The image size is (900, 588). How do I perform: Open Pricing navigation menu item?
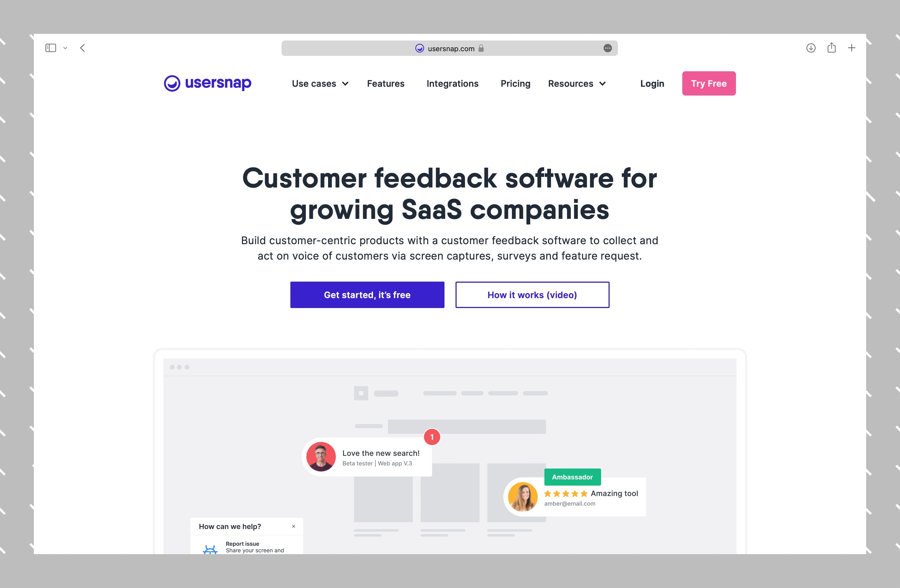pyautogui.click(x=515, y=83)
